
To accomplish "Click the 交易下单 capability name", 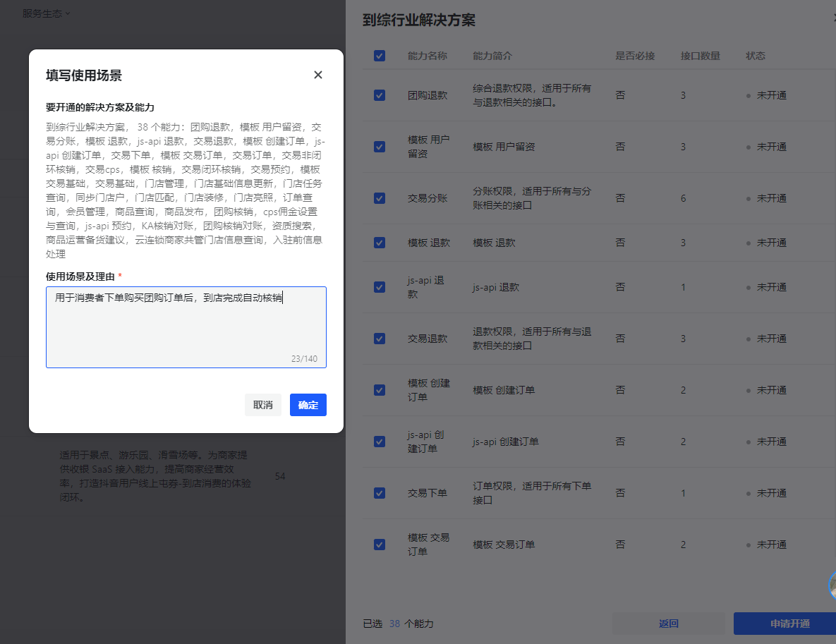I will [428, 493].
